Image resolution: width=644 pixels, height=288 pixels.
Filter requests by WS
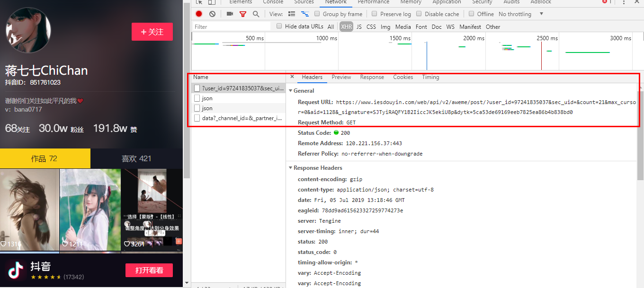click(x=450, y=27)
